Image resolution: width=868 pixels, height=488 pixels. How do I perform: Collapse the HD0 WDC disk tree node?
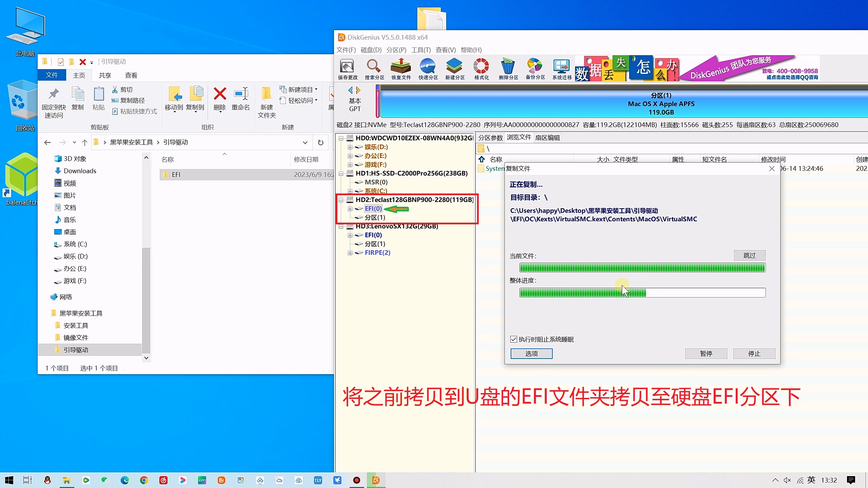click(341, 138)
